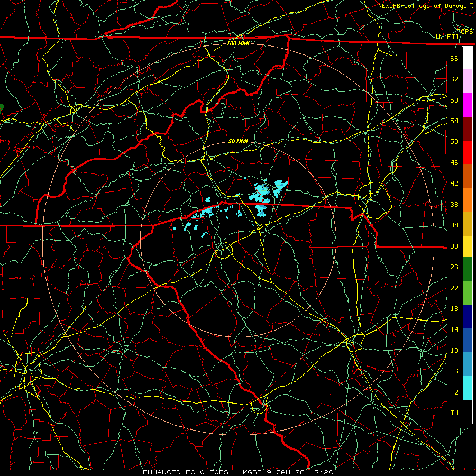Click the "50 NMI" range ring label
Viewport: 476px width, 476px height.
pos(238,141)
